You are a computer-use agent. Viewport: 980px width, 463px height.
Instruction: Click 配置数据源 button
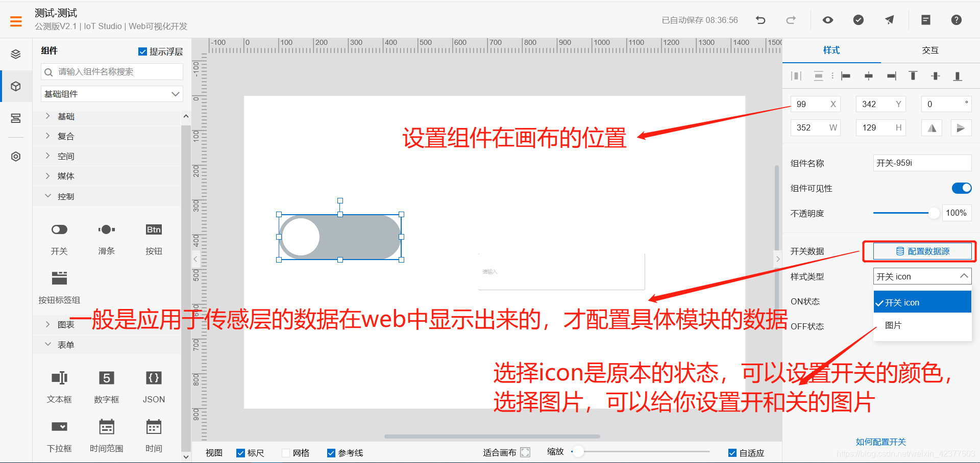(922, 251)
